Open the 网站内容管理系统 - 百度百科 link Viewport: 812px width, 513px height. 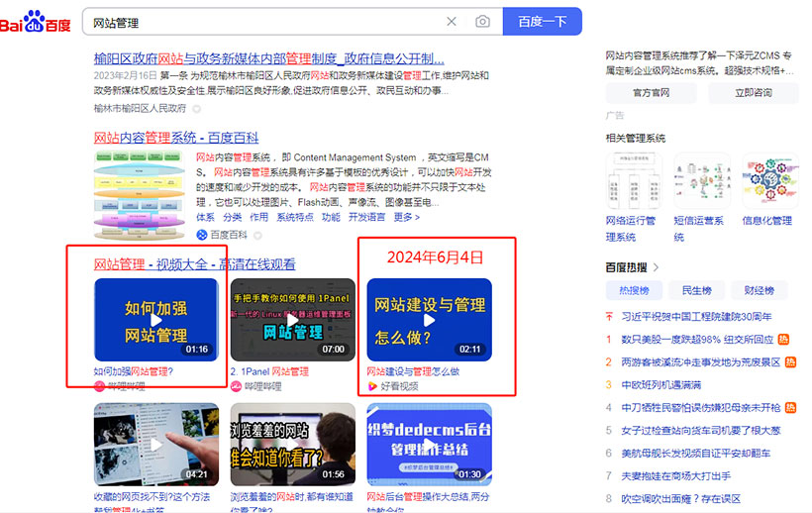[x=176, y=138]
